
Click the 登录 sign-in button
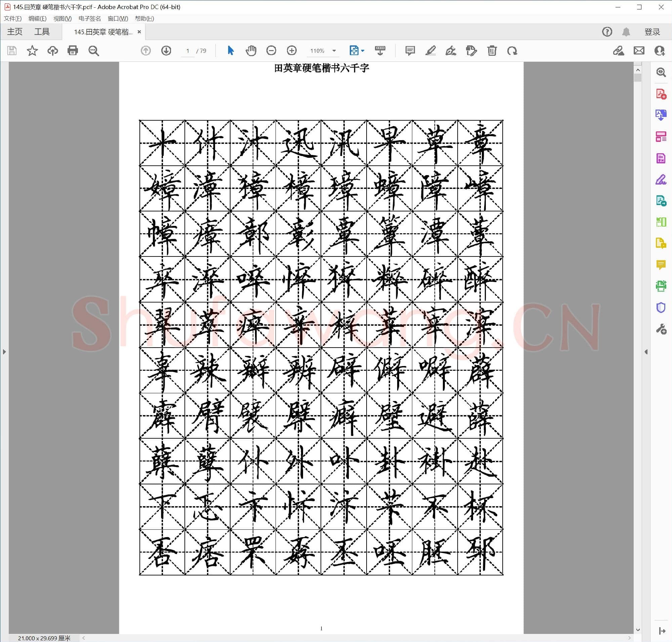click(x=652, y=32)
